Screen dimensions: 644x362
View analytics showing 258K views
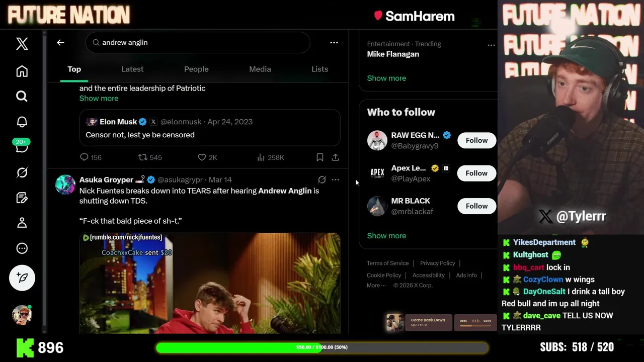[270, 157]
